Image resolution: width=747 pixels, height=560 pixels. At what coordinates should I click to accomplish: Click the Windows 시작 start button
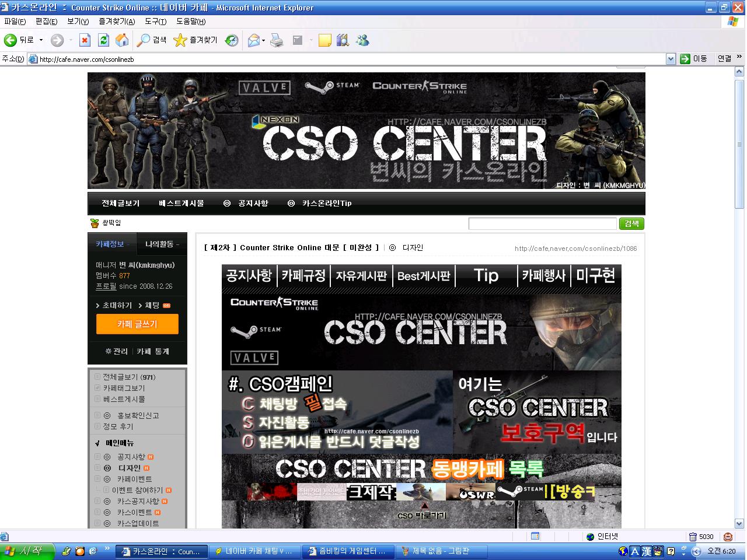tap(27, 551)
